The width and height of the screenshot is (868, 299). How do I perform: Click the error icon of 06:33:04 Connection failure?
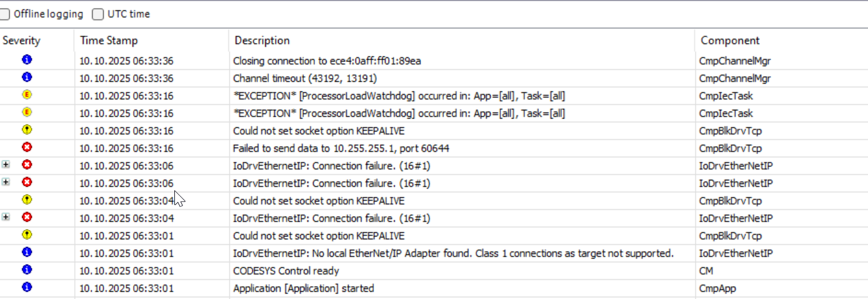tap(27, 217)
